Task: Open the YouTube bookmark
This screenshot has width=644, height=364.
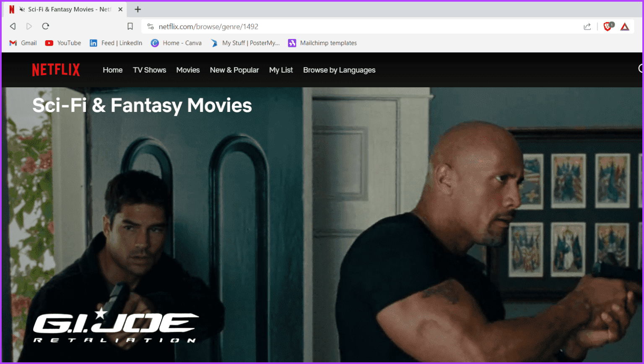Action: [x=63, y=43]
